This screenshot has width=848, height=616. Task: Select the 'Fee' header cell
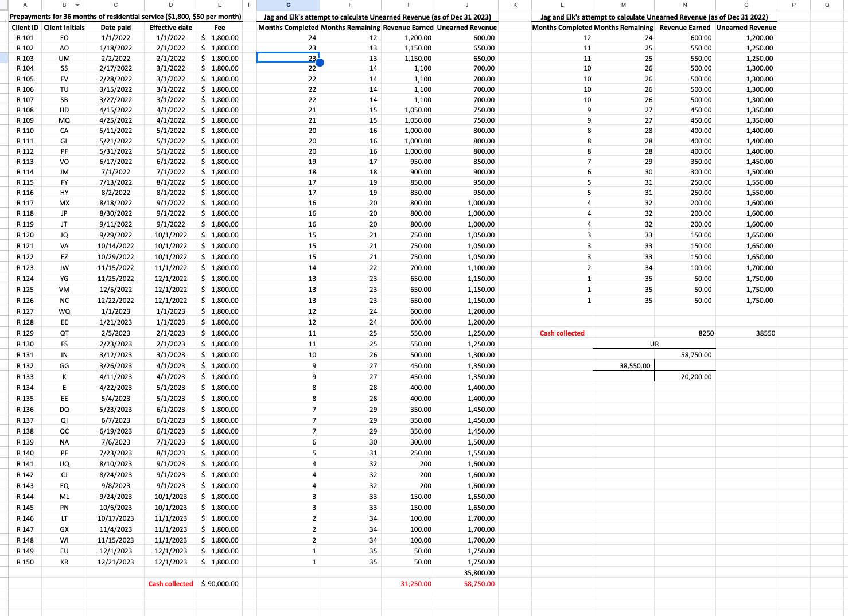[x=220, y=27]
